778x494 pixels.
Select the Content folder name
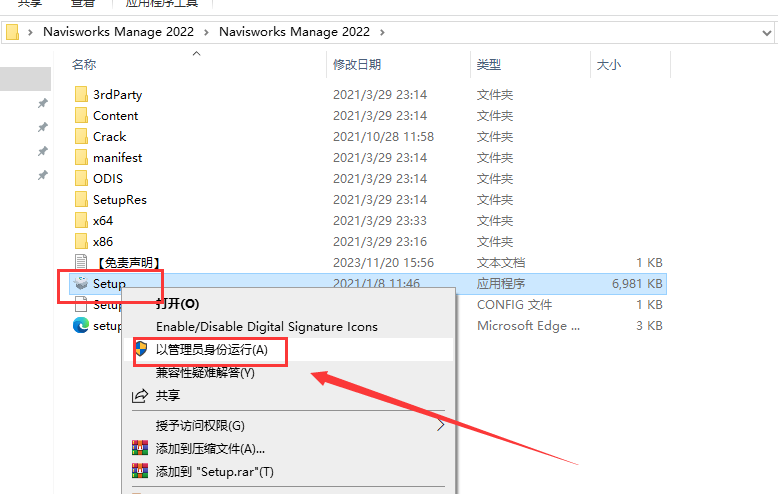pos(116,115)
